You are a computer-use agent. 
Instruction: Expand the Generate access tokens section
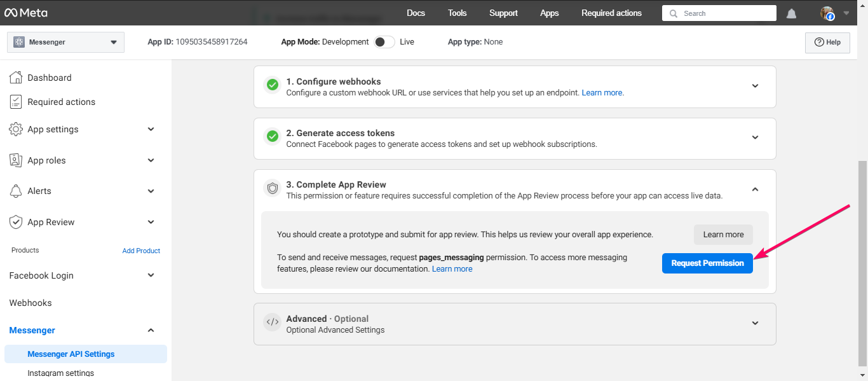click(x=755, y=137)
